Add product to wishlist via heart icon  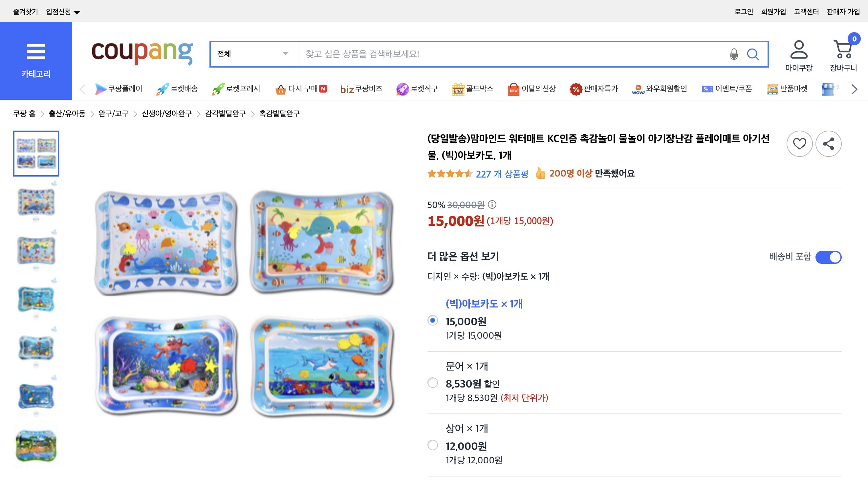tap(800, 143)
